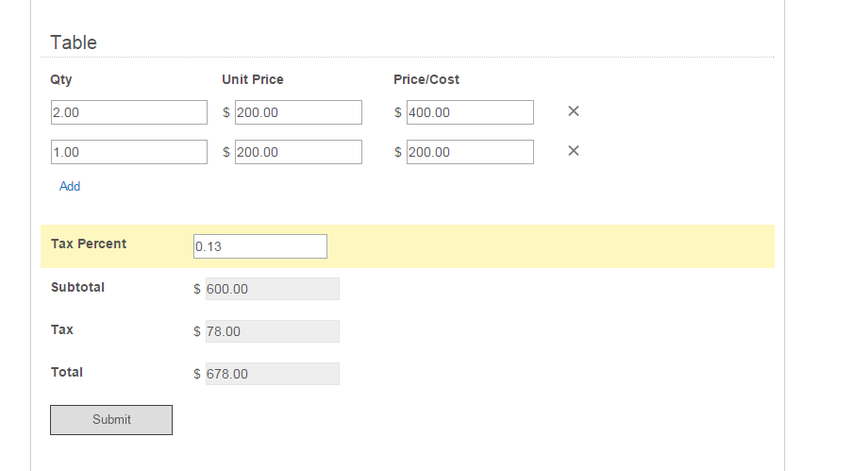Submit the form

111,420
